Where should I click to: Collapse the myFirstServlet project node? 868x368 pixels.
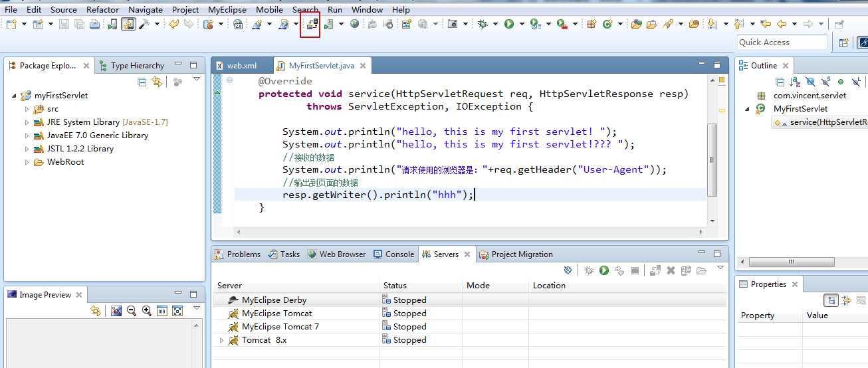click(14, 96)
